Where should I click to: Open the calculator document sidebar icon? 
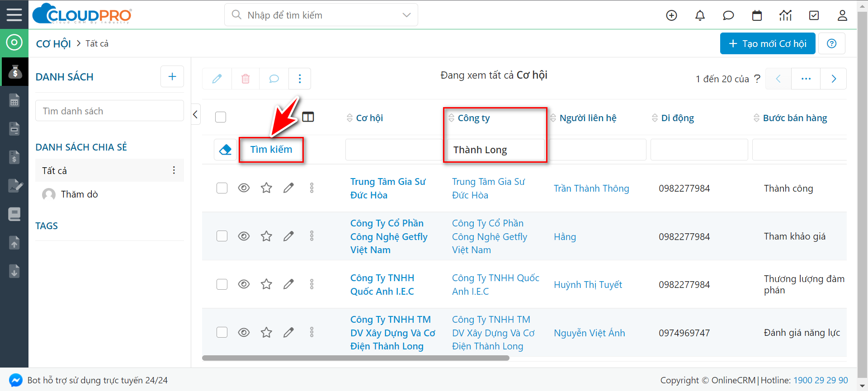click(14, 100)
